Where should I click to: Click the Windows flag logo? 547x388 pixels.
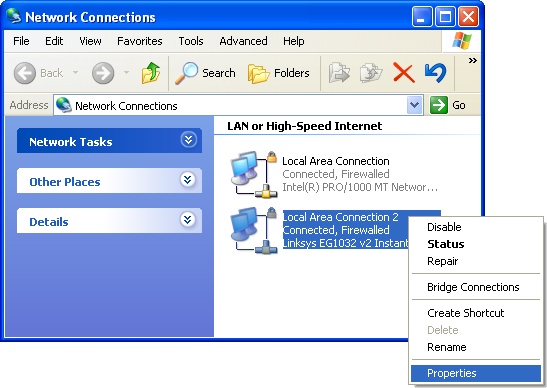pyautogui.click(x=462, y=41)
